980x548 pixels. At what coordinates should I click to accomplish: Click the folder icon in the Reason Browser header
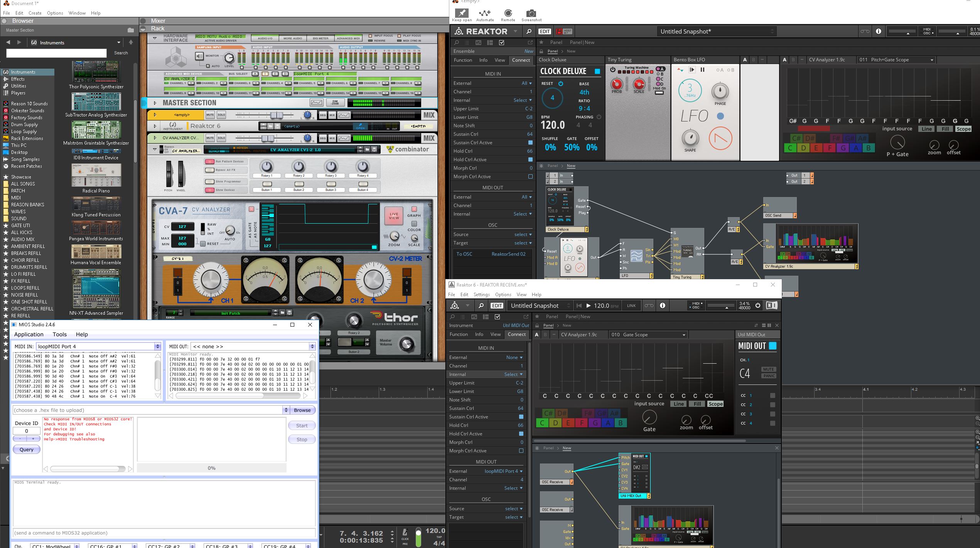130,30
